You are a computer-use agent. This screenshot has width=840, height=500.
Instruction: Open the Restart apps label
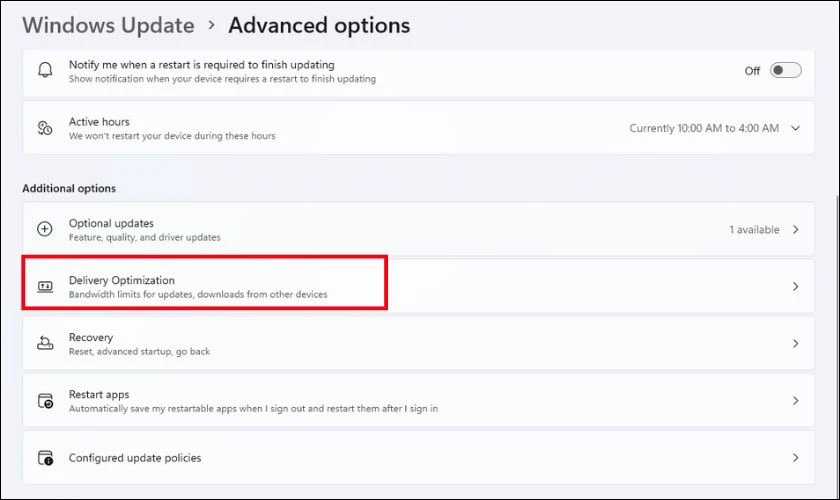pyautogui.click(x=99, y=394)
